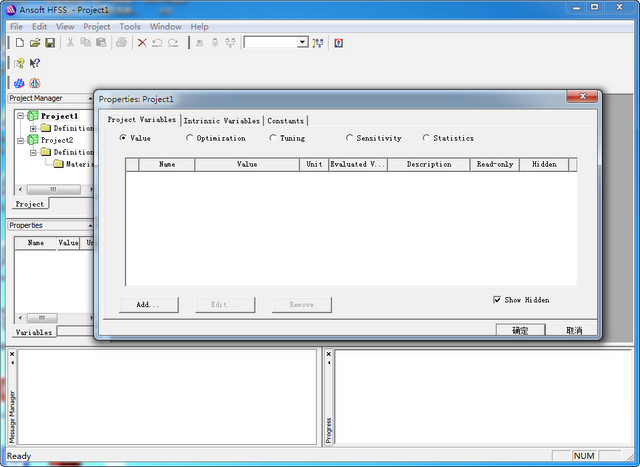Click the Read-only column header

tap(495, 164)
